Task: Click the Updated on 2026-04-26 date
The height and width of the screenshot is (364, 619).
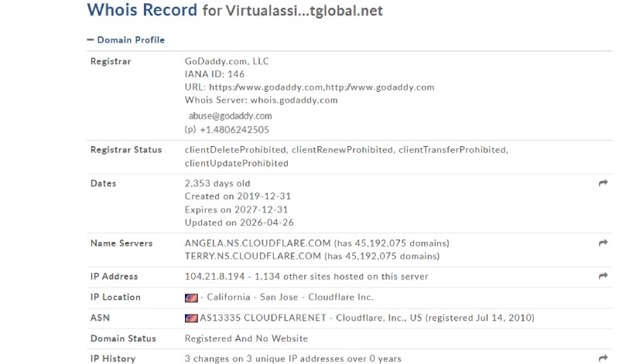Action: (x=239, y=223)
